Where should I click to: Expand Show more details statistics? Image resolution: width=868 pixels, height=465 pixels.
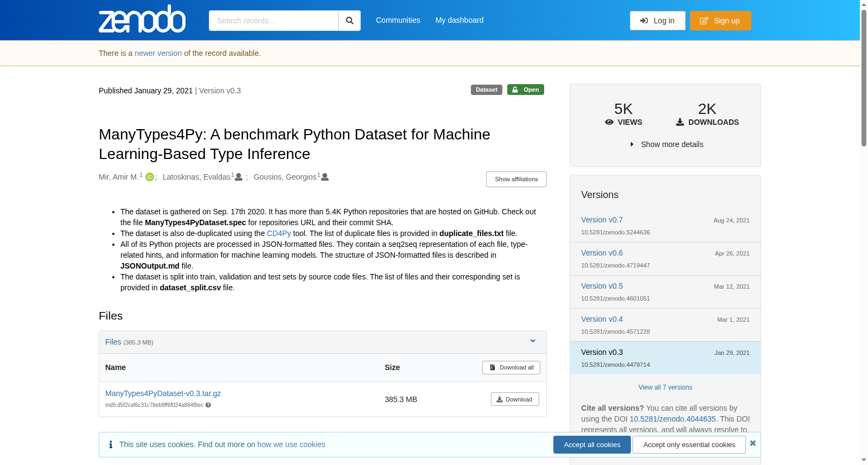click(x=666, y=144)
